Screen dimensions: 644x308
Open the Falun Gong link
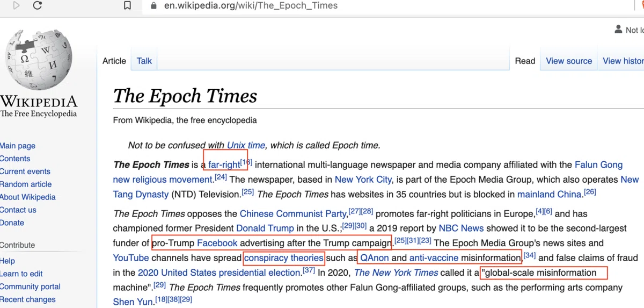point(598,164)
